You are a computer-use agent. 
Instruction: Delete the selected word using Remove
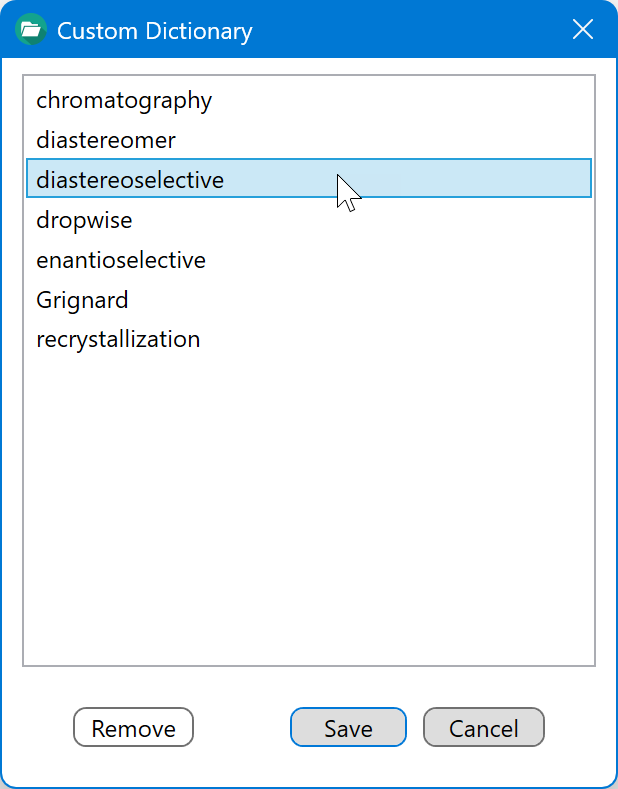tap(133, 727)
